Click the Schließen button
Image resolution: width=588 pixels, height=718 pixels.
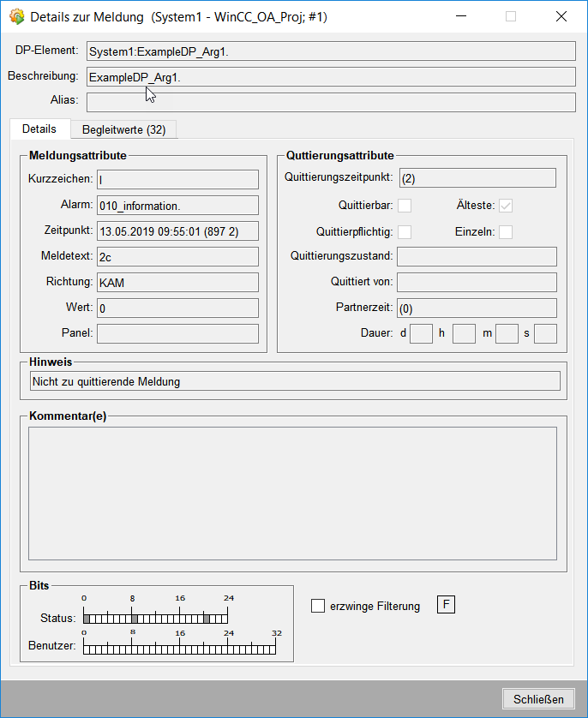(538, 699)
